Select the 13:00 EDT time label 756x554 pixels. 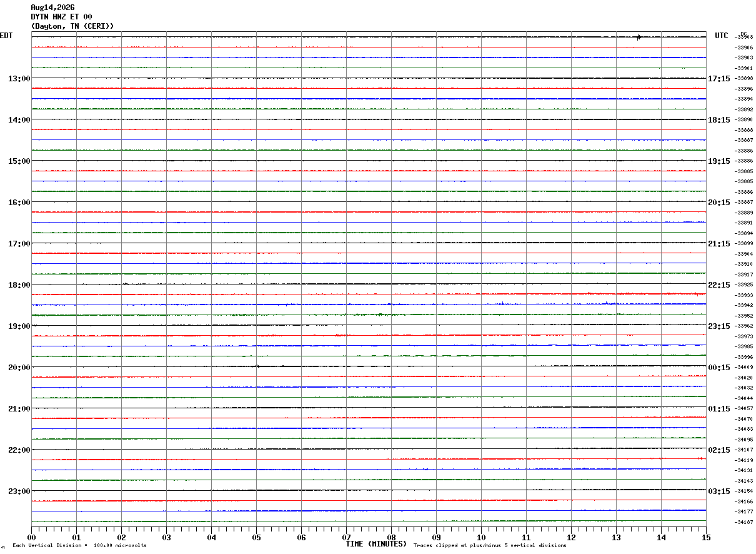[19, 79]
